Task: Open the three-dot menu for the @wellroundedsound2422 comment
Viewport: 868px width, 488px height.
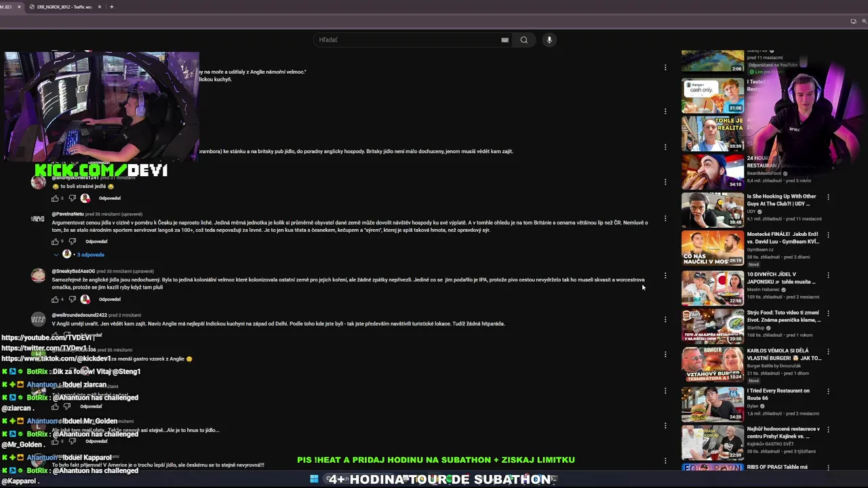Action: coord(665,319)
